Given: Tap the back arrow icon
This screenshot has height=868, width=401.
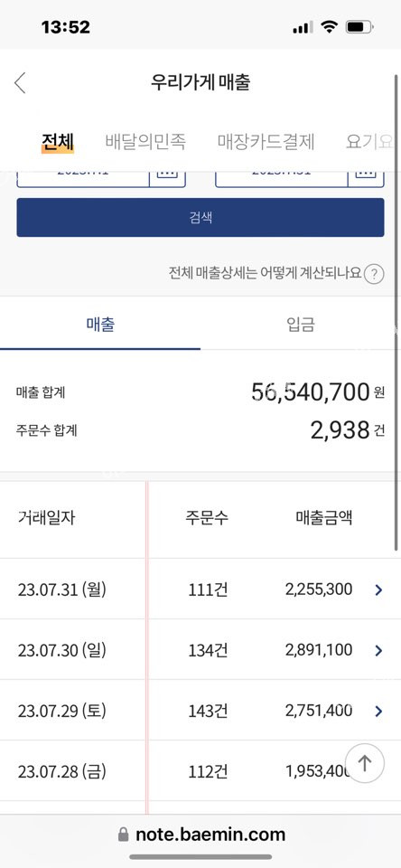Looking at the screenshot, I should 21,83.
